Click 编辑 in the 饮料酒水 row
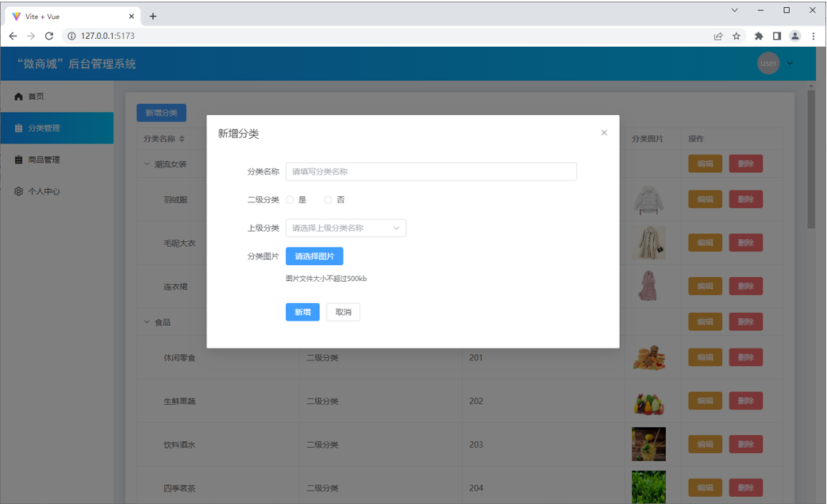The width and height of the screenshot is (827, 504). [x=705, y=444]
